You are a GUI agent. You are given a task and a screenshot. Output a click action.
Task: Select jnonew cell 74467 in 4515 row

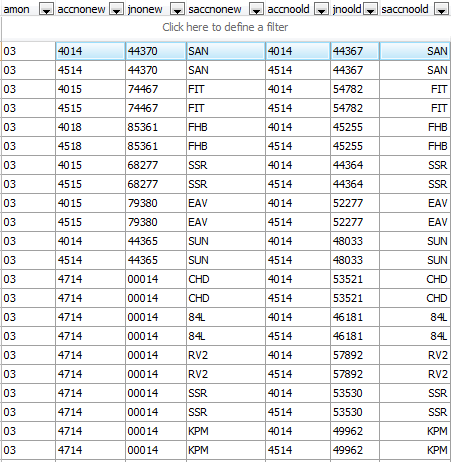[156, 108]
